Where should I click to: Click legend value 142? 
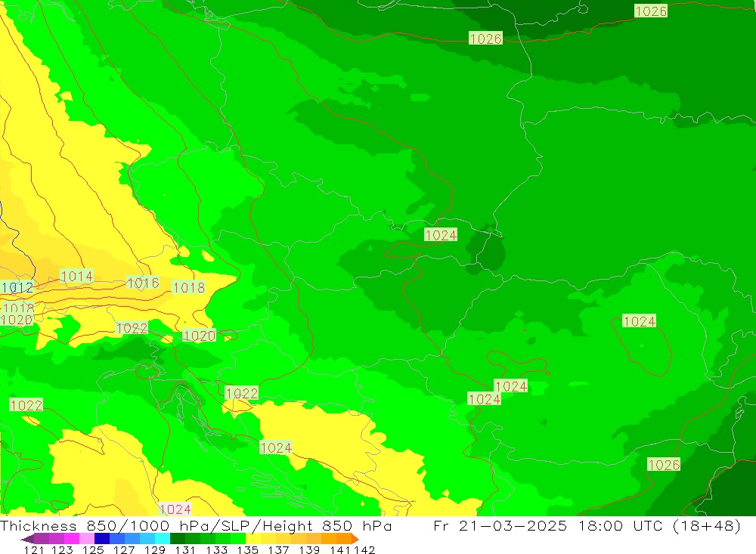pyautogui.click(x=364, y=549)
